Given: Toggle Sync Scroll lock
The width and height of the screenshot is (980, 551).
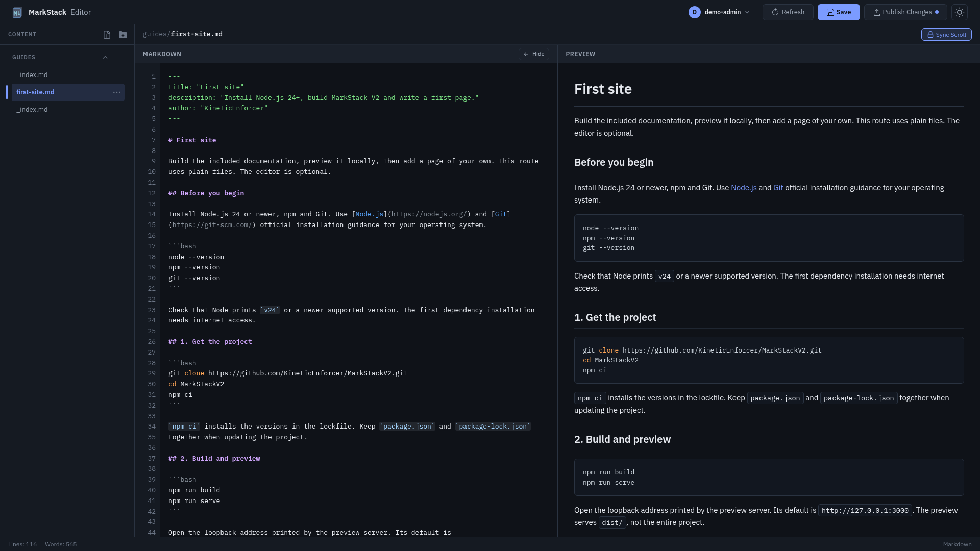Looking at the screenshot, I should click(946, 35).
